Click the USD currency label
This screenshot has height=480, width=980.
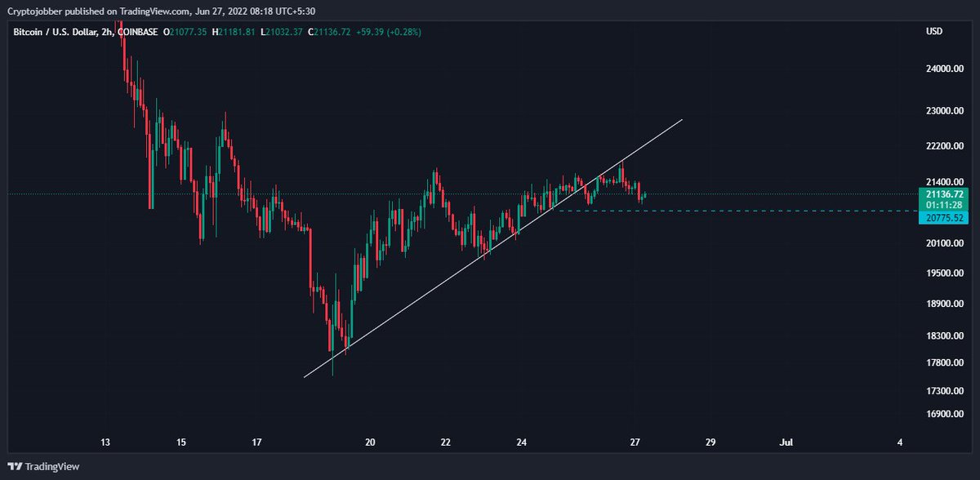tap(934, 32)
